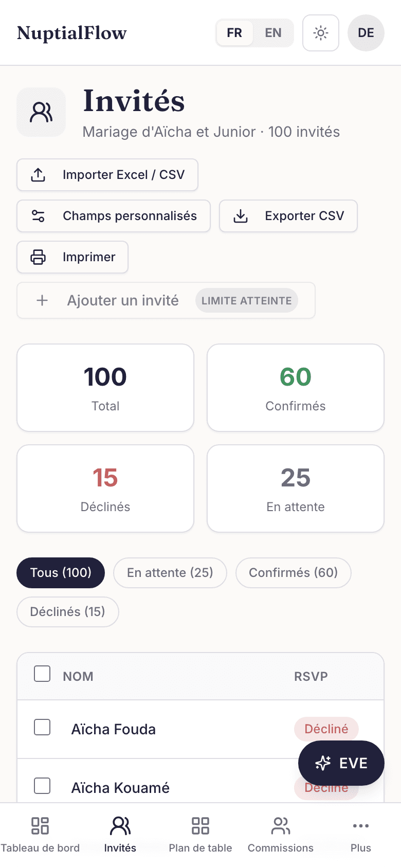Launch the EVE assistant sparkle button
Viewport: 401px width, 868px height.
pyautogui.click(x=341, y=763)
